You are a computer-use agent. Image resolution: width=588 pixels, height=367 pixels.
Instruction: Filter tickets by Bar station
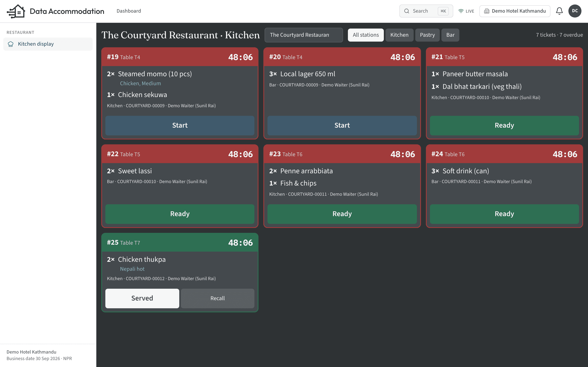450,35
